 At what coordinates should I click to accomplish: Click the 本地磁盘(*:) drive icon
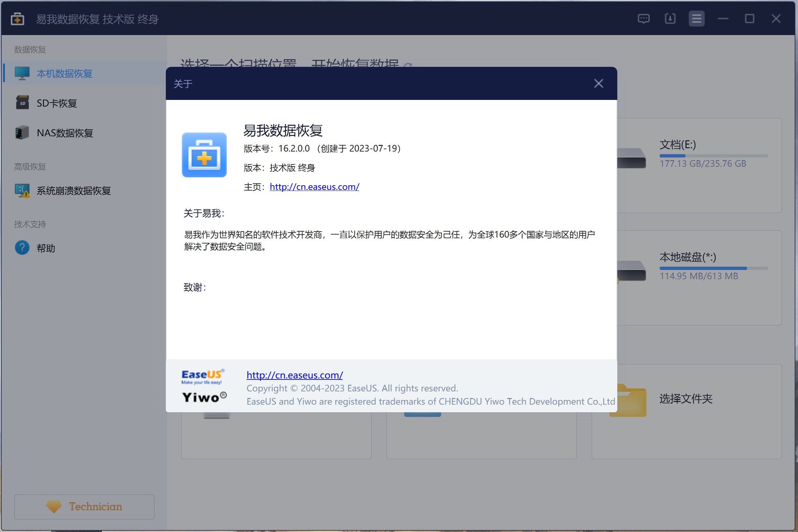pos(631,270)
